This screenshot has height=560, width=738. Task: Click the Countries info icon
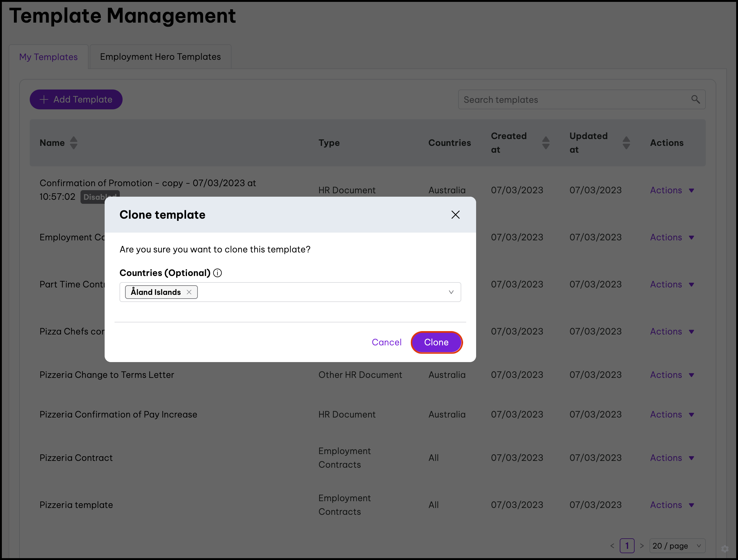(x=218, y=273)
